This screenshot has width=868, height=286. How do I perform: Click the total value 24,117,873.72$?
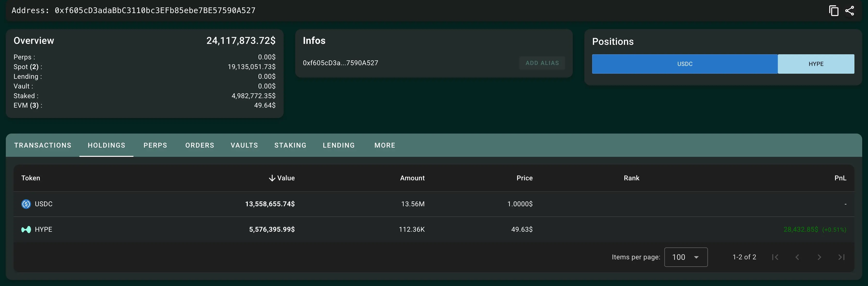click(241, 41)
